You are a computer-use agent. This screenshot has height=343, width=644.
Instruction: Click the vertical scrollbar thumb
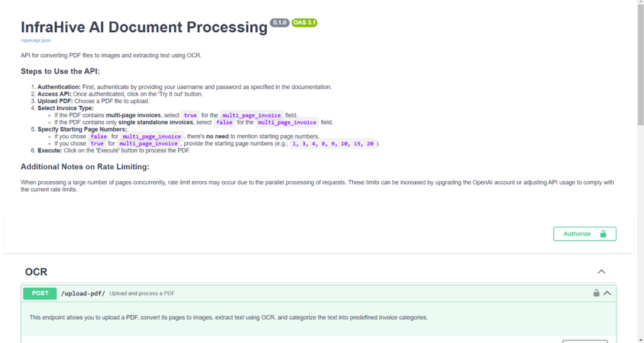(640, 63)
